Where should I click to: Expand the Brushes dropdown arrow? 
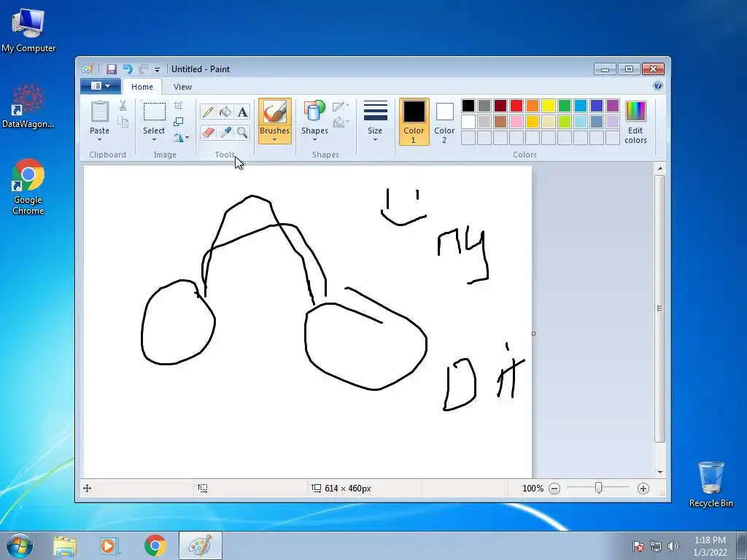(x=275, y=140)
